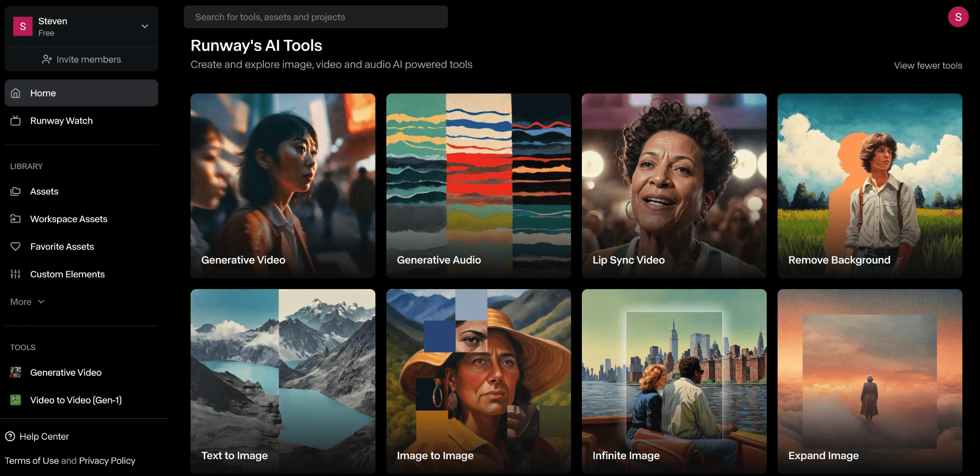Go to Home in the sidebar
The width and height of the screenshot is (980, 476).
(x=81, y=93)
